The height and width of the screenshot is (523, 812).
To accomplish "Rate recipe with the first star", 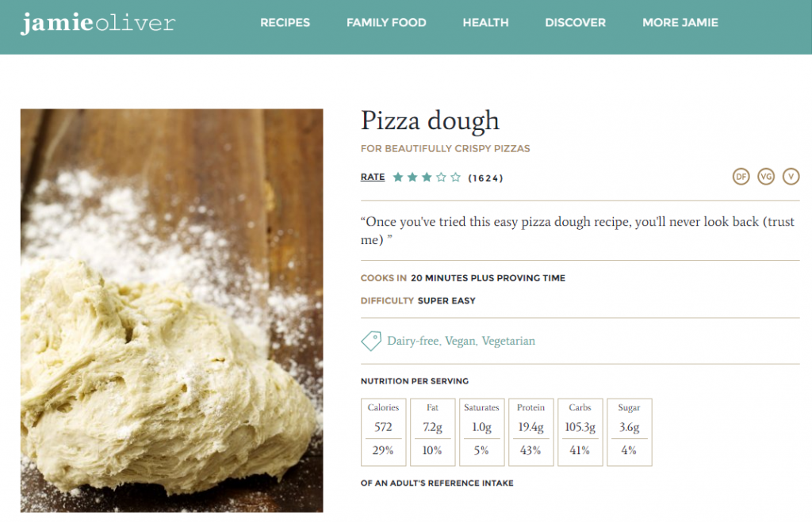I will pos(398,178).
